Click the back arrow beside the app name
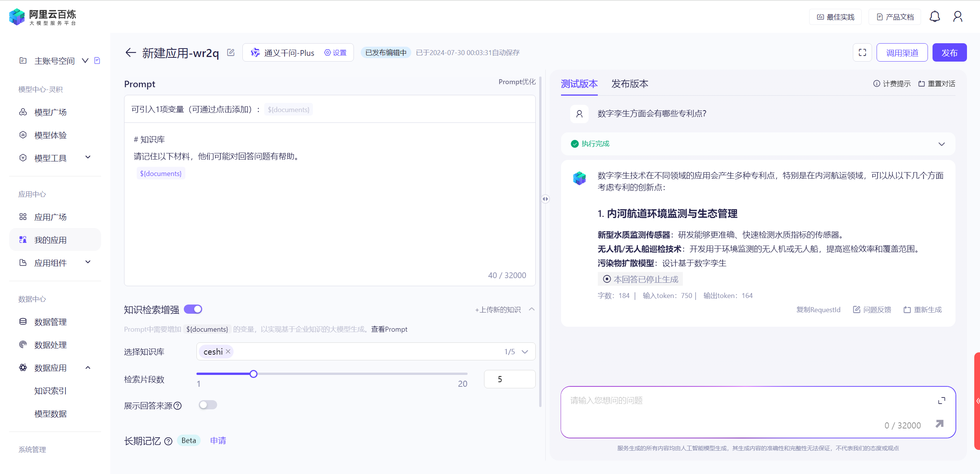This screenshot has width=980, height=474. [131, 52]
